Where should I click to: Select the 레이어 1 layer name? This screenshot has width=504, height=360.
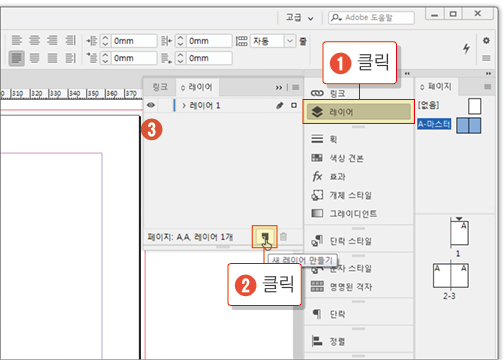(x=205, y=106)
